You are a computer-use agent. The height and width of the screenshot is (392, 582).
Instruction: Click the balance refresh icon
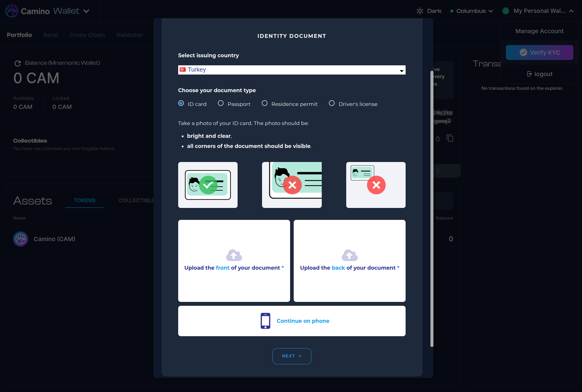click(x=18, y=63)
